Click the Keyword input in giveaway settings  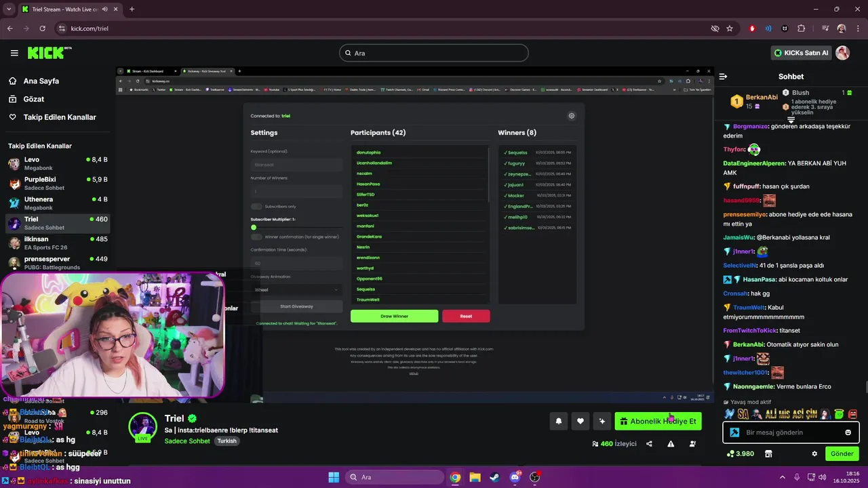(x=296, y=165)
